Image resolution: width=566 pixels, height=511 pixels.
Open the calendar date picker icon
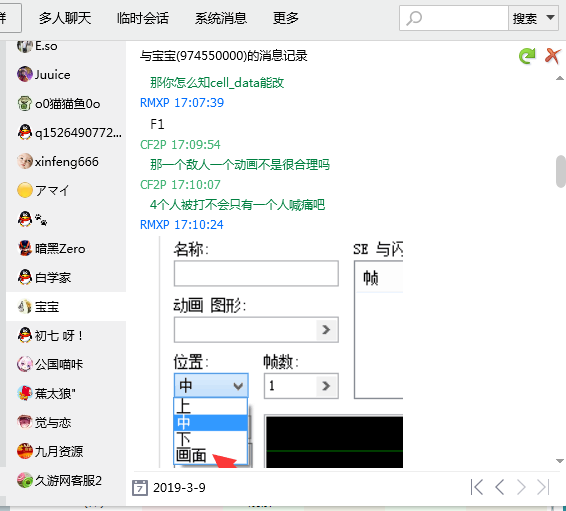click(140, 488)
